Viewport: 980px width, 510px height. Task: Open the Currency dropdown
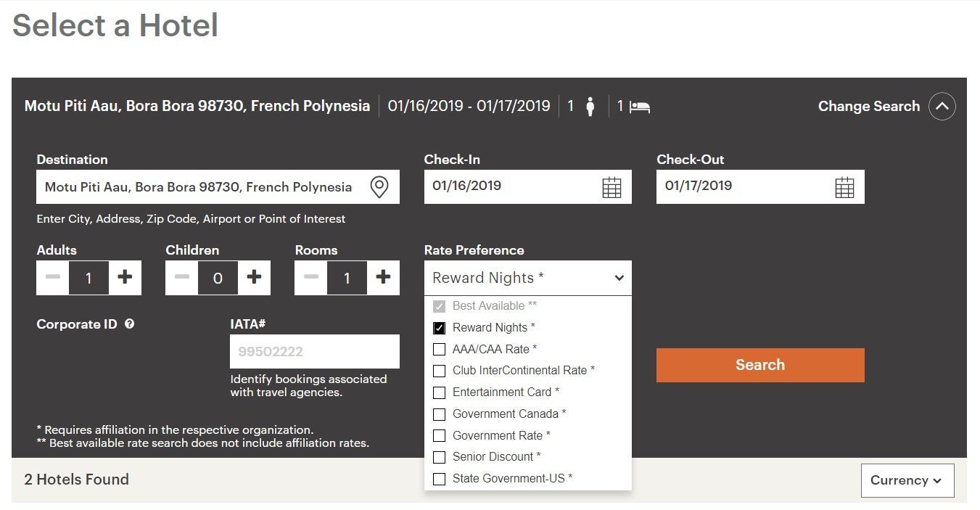coord(907,480)
